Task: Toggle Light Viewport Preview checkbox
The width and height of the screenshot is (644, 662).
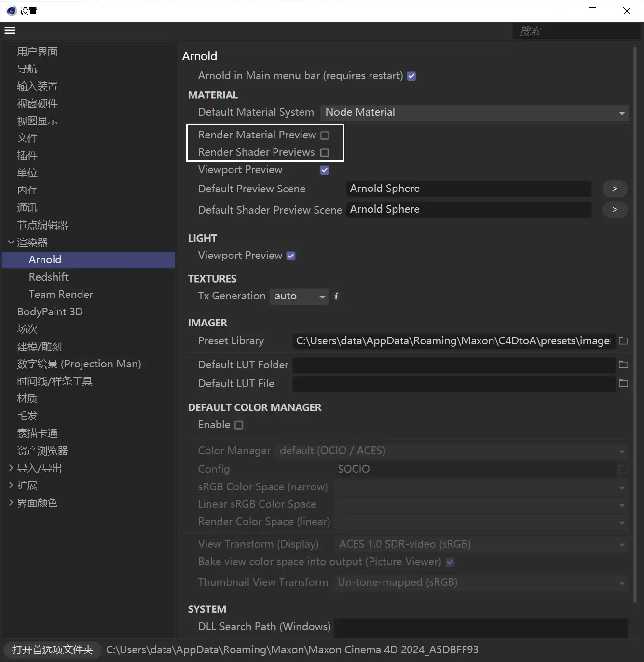Action: (x=291, y=256)
